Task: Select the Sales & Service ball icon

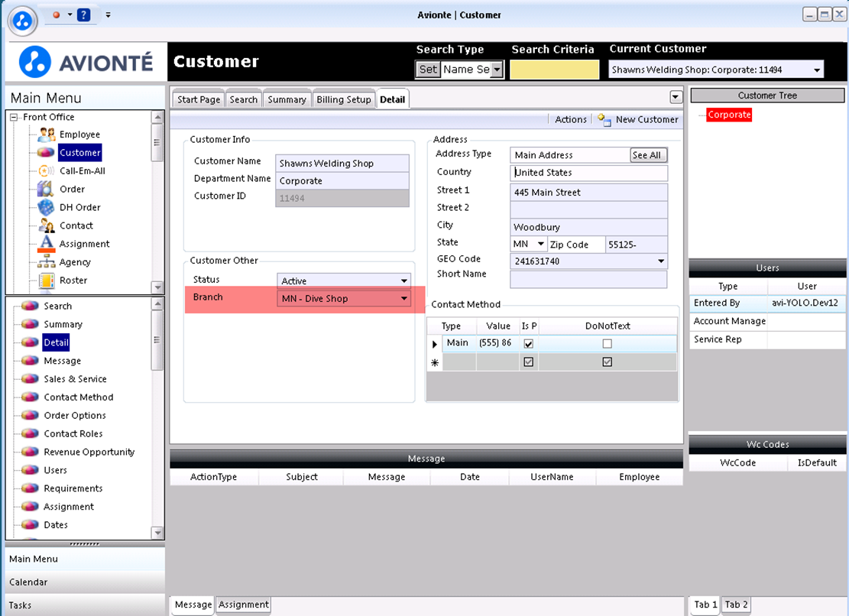Action: tap(31, 379)
